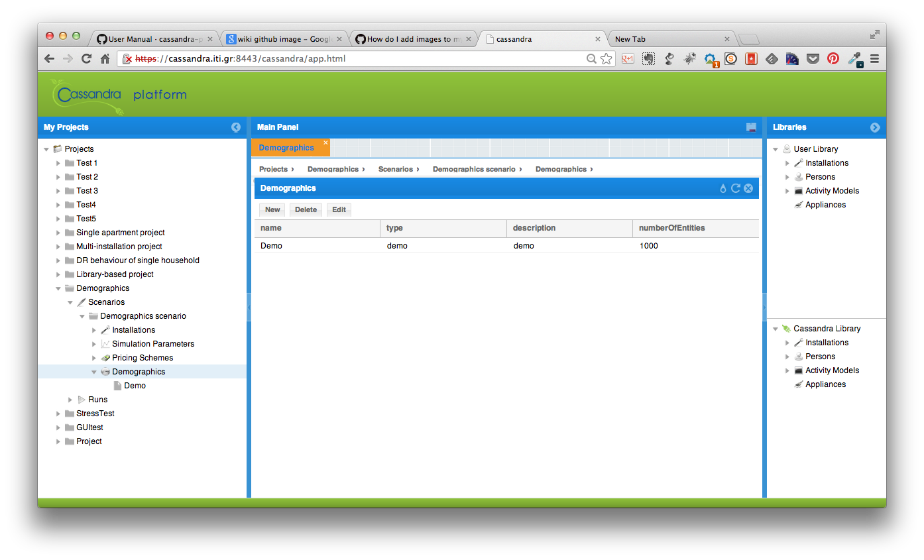This screenshot has height=560, width=924.
Task: Collapse the root Projects node
Action: coord(46,149)
